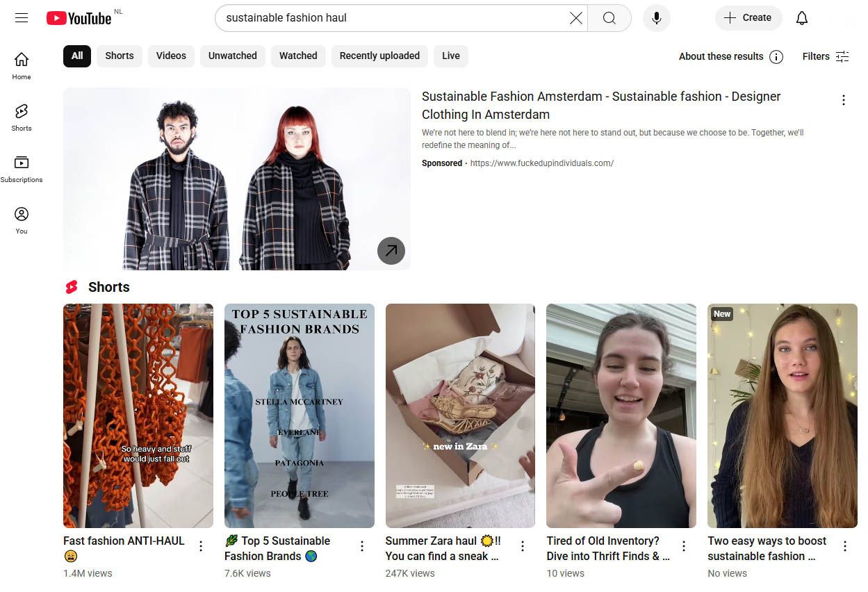Open the Fast fashion ANTI-HAUL title
868x592 pixels.
pyautogui.click(x=124, y=548)
